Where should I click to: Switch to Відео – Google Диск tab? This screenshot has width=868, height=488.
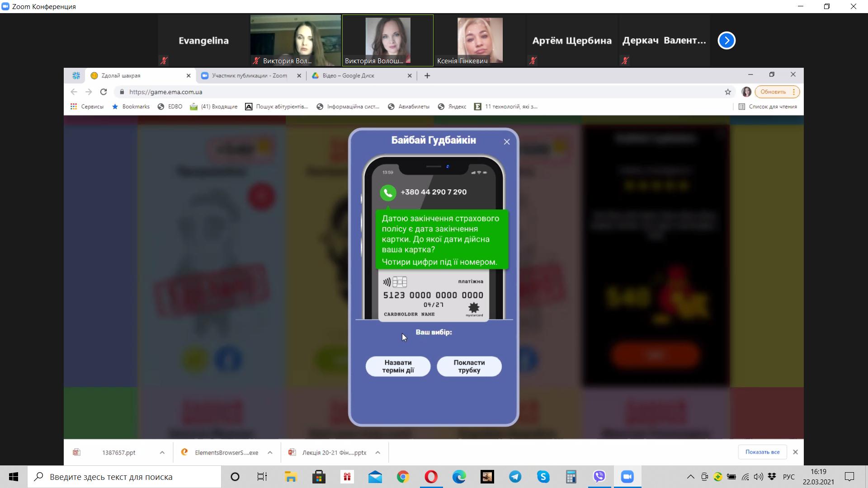tap(348, 75)
